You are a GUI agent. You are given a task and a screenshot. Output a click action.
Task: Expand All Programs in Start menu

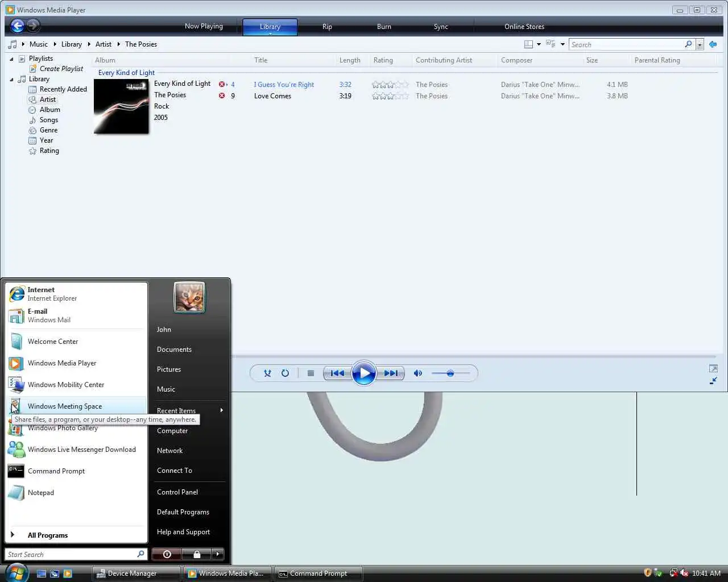click(76, 535)
